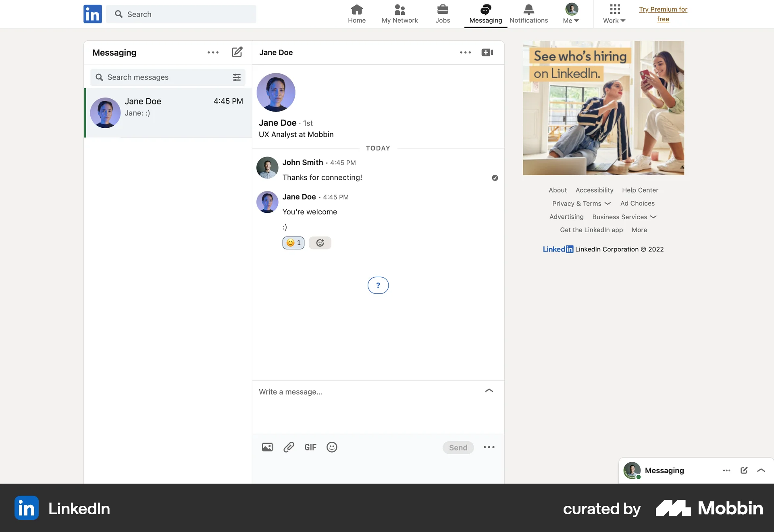Click the LinkedIn home logo
The image size is (774, 532).
click(92, 14)
